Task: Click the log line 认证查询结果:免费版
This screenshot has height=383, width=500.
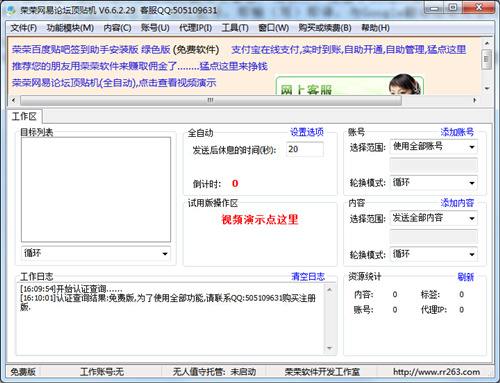Action: [x=168, y=302]
